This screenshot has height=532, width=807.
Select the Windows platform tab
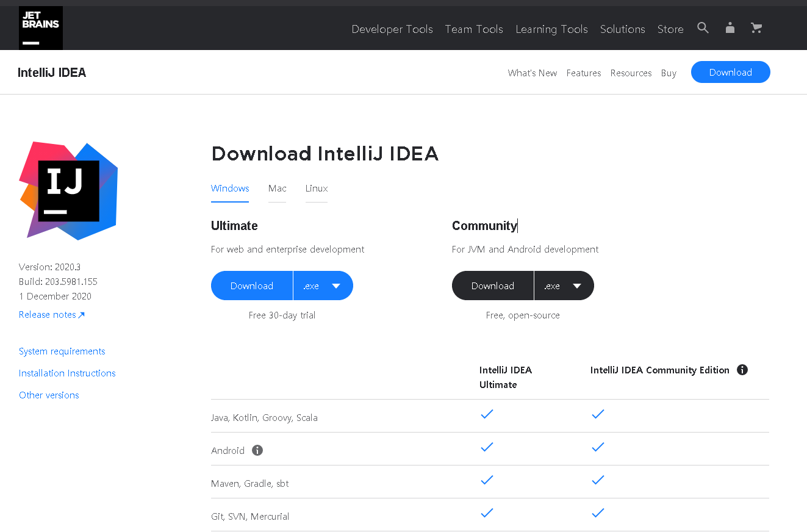point(230,189)
